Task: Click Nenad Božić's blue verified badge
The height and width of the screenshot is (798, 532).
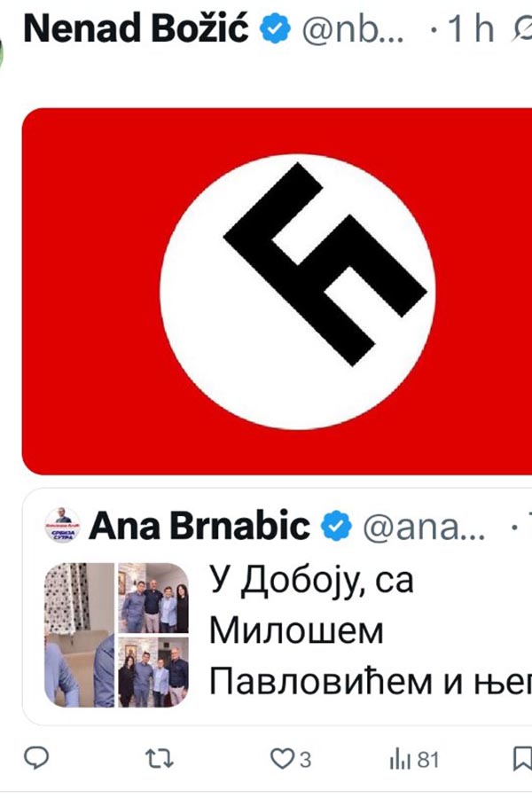Action: [x=275, y=28]
